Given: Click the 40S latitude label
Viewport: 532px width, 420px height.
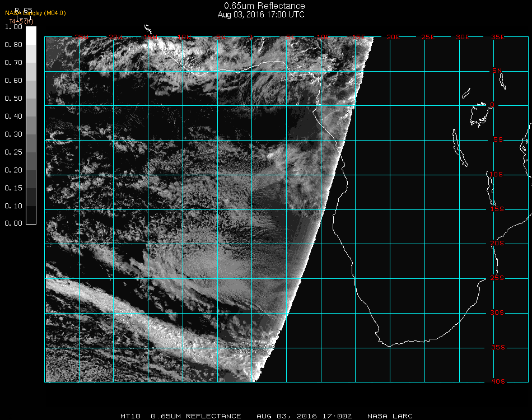Looking at the screenshot, I should (498, 382).
